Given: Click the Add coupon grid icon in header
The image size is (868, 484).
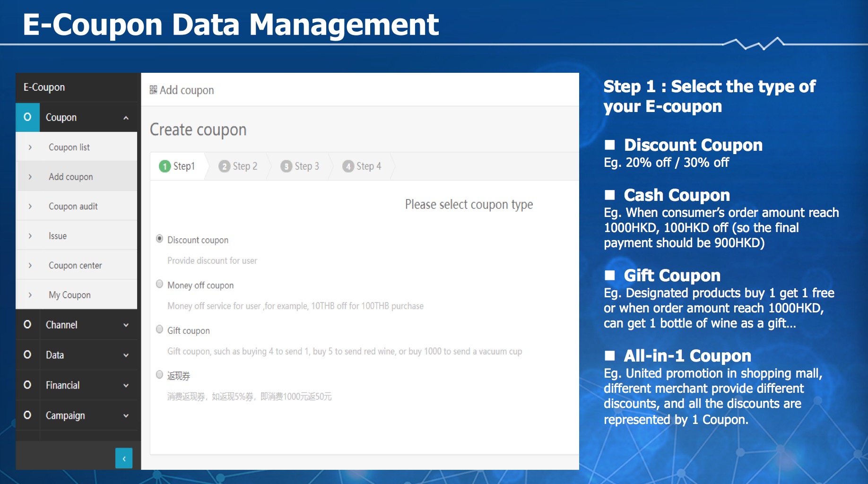Looking at the screenshot, I should tap(153, 90).
